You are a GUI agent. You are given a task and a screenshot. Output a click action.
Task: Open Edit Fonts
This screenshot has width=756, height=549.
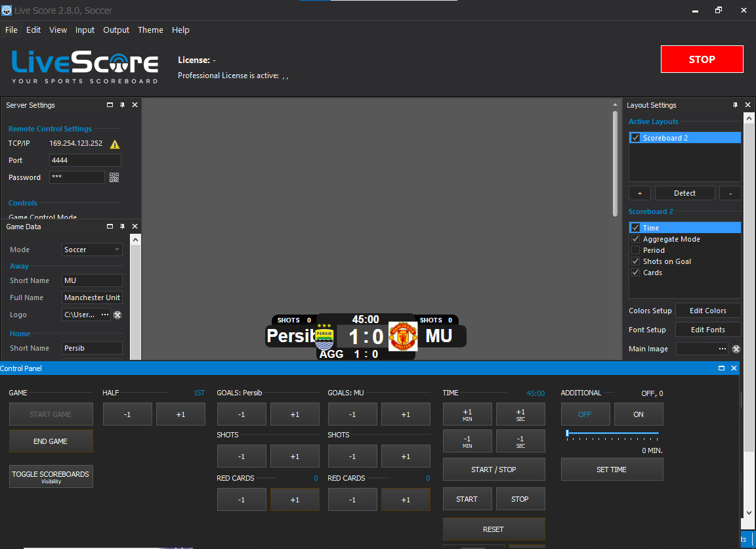[x=708, y=330]
